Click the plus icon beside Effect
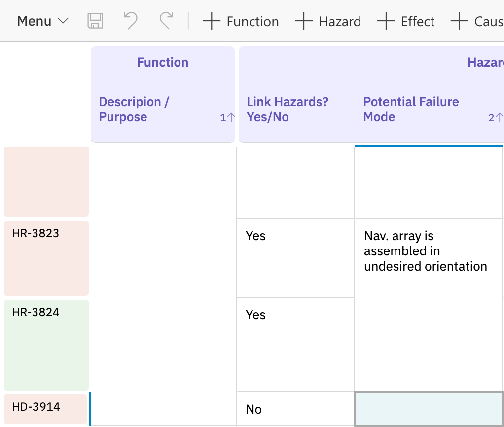The height and width of the screenshot is (427, 504). [386, 22]
